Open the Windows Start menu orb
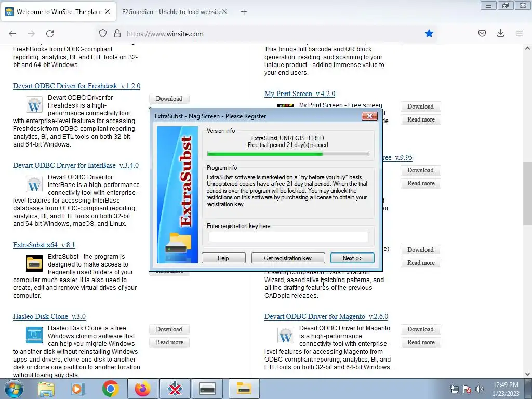Screen dimensions: 532x399 point(14,389)
